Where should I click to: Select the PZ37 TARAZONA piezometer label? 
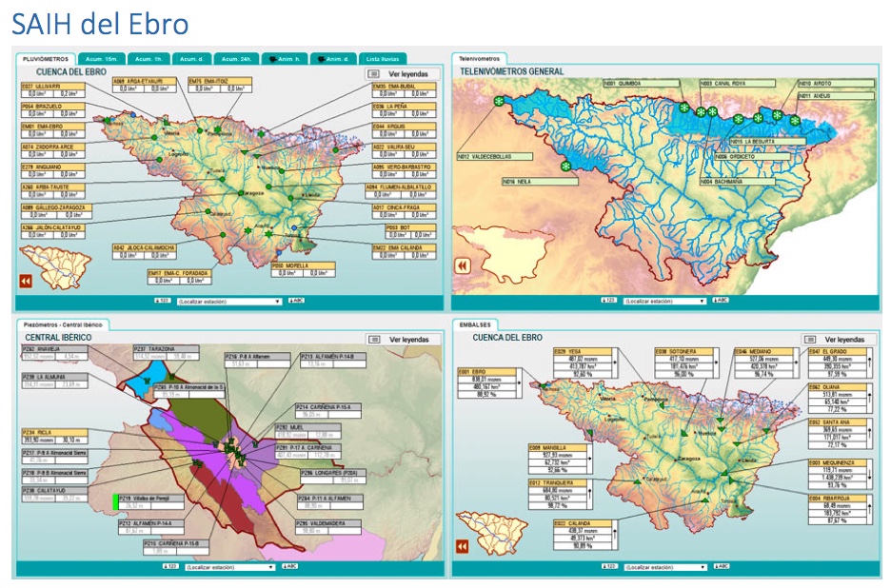pos(167,349)
